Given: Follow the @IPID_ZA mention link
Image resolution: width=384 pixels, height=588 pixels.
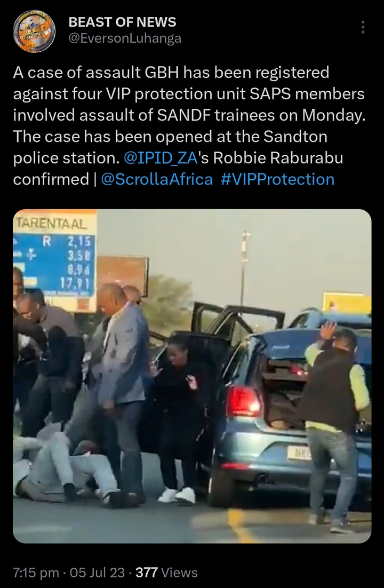Looking at the screenshot, I should tap(161, 158).
